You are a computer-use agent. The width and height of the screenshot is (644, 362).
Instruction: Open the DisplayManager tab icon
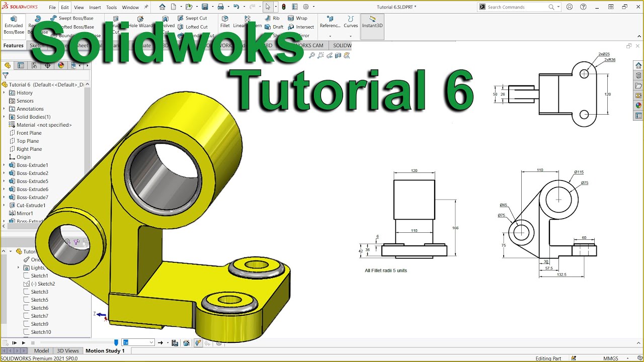[61, 65]
